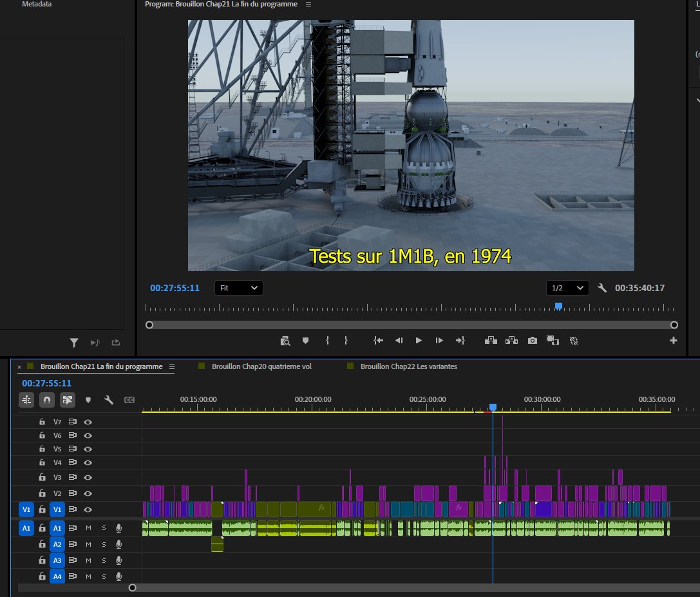Open Program monitor panel menu

coord(308,5)
